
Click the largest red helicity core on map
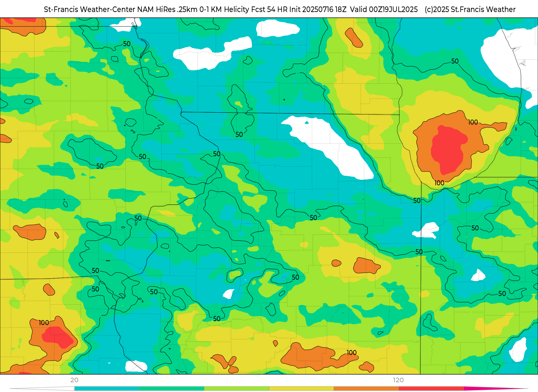pyautogui.click(x=448, y=150)
